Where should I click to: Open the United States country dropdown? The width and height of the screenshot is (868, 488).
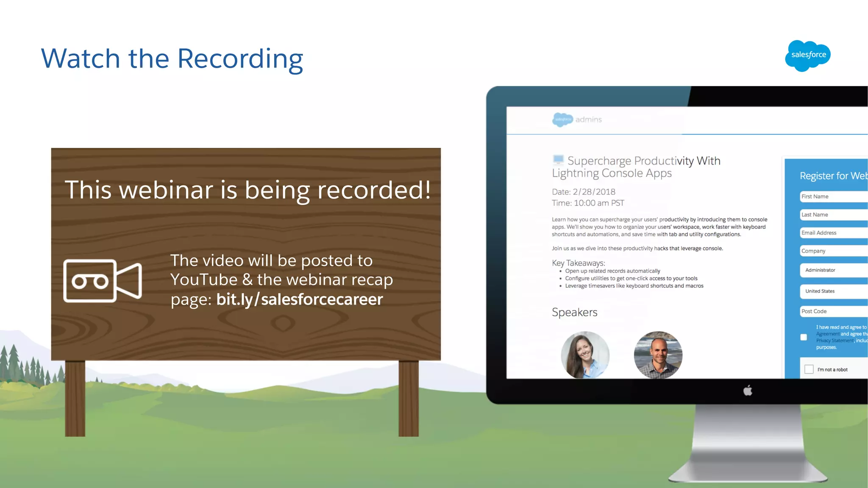[x=834, y=291]
